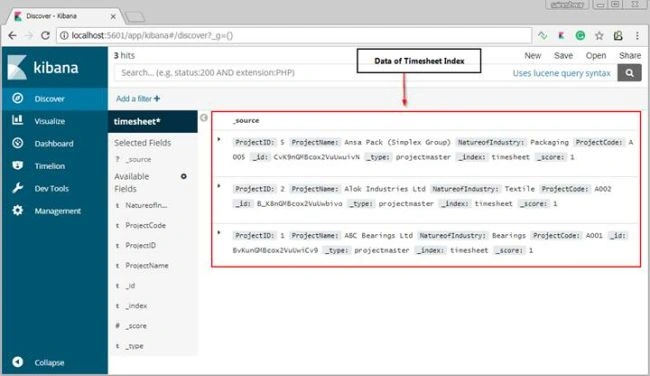The height and width of the screenshot is (376, 650).
Task: Click Share in the top menu
Action: tap(630, 56)
